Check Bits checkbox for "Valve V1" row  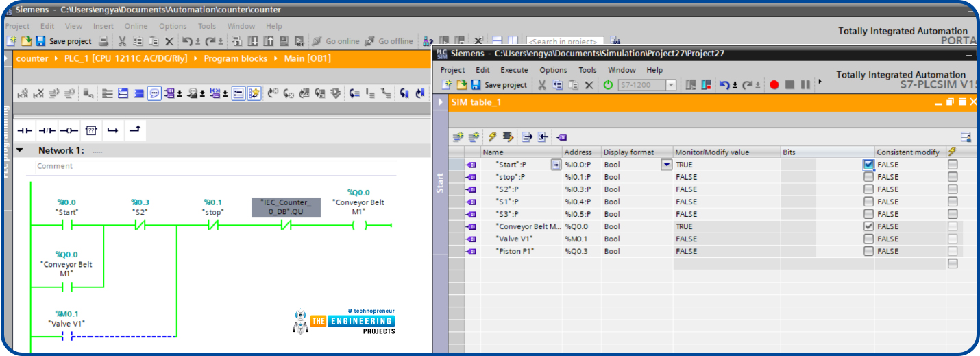tap(868, 239)
